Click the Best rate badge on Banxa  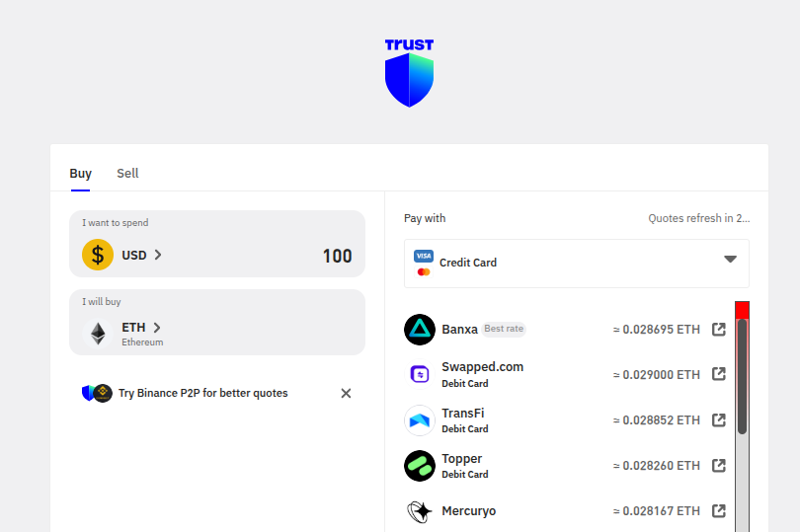click(x=504, y=329)
